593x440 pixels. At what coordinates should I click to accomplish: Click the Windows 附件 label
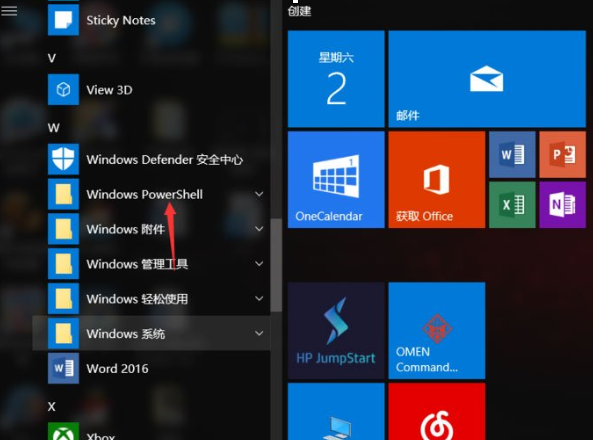(x=126, y=229)
